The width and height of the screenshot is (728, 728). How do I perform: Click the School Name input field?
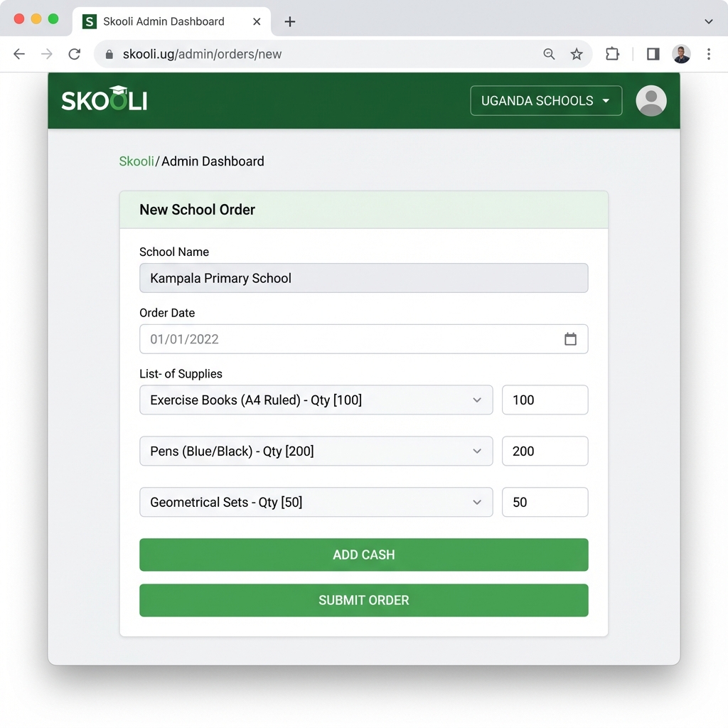(x=363, y=278)
